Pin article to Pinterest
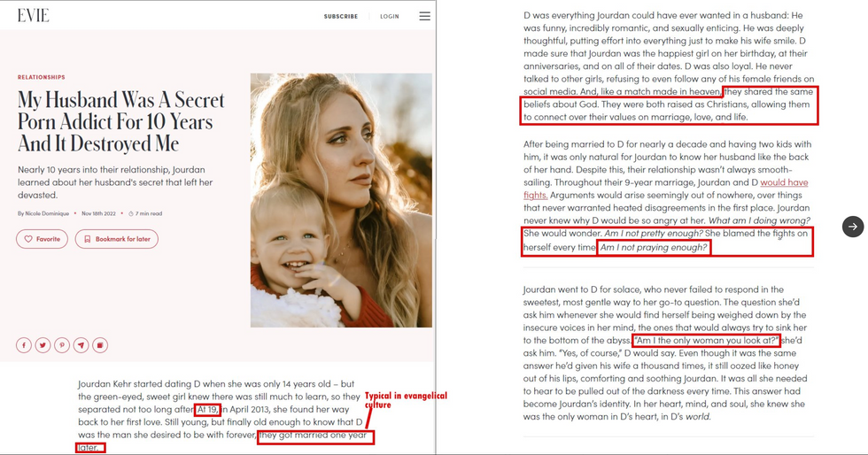Viewport: 868px width, 455px height. coord(62,345)
